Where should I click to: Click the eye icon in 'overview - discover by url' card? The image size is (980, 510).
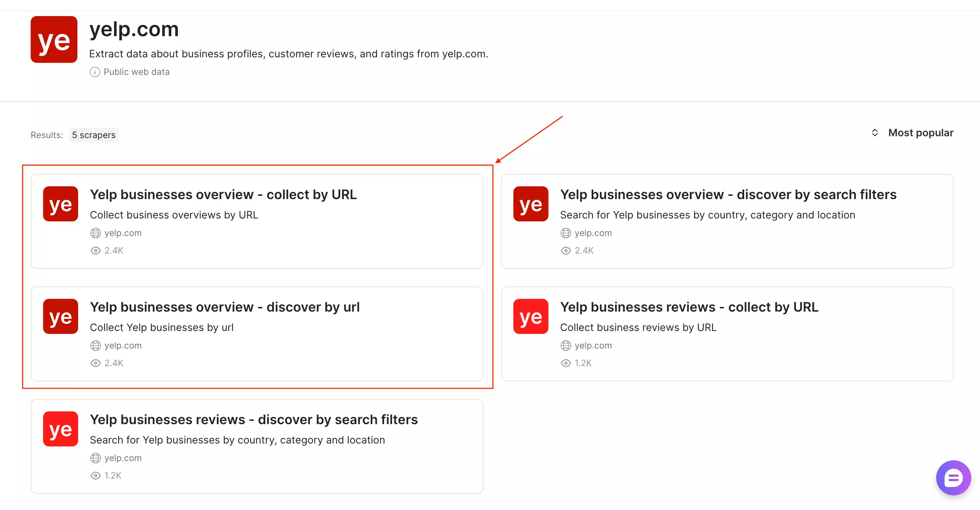96,363
